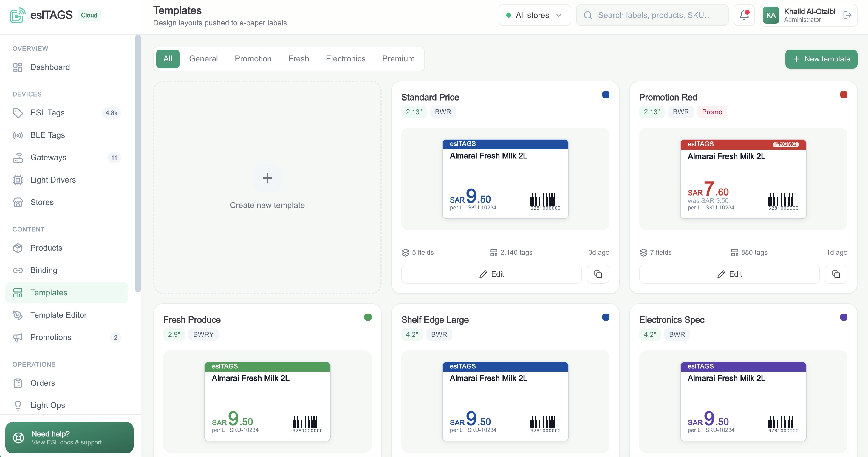Viewport: 868px width, 457px height.
Task: Open the All stores dropdown
Action: coord(534,15)
